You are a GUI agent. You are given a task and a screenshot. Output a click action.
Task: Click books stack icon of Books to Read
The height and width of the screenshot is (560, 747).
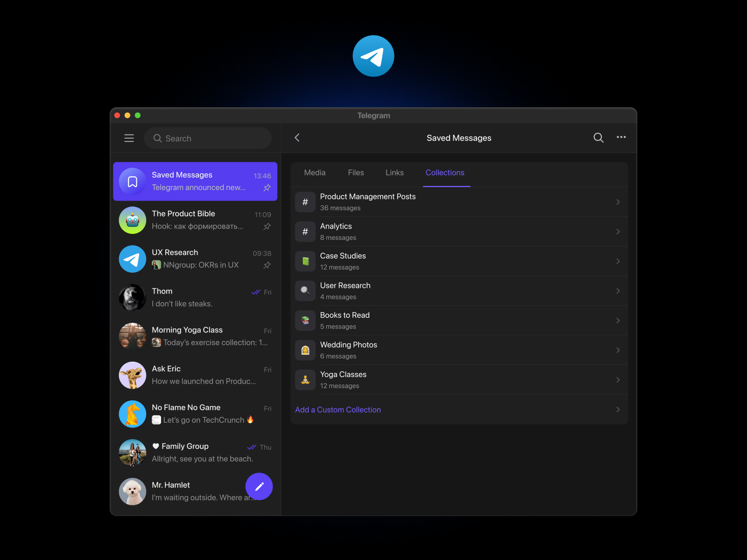tap(305, 321)
